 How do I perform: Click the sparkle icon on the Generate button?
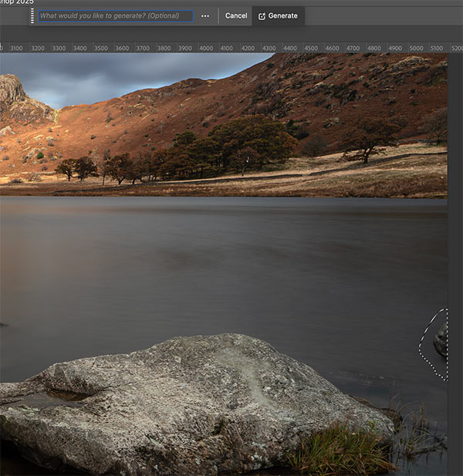point(262,16)
